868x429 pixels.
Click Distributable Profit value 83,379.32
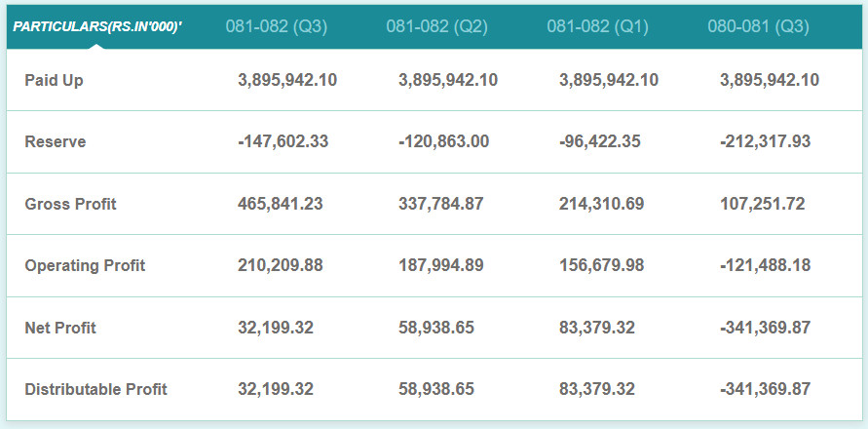coord(597,389)
